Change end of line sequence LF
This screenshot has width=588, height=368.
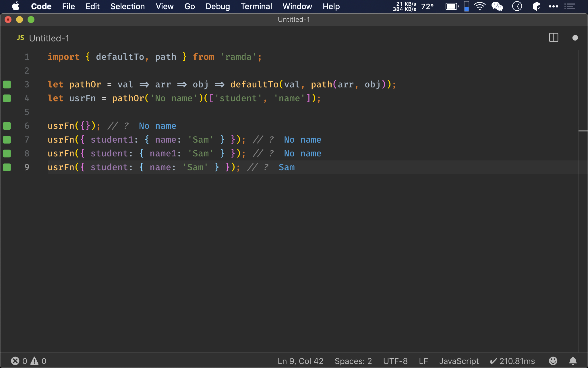coord(423,361)
